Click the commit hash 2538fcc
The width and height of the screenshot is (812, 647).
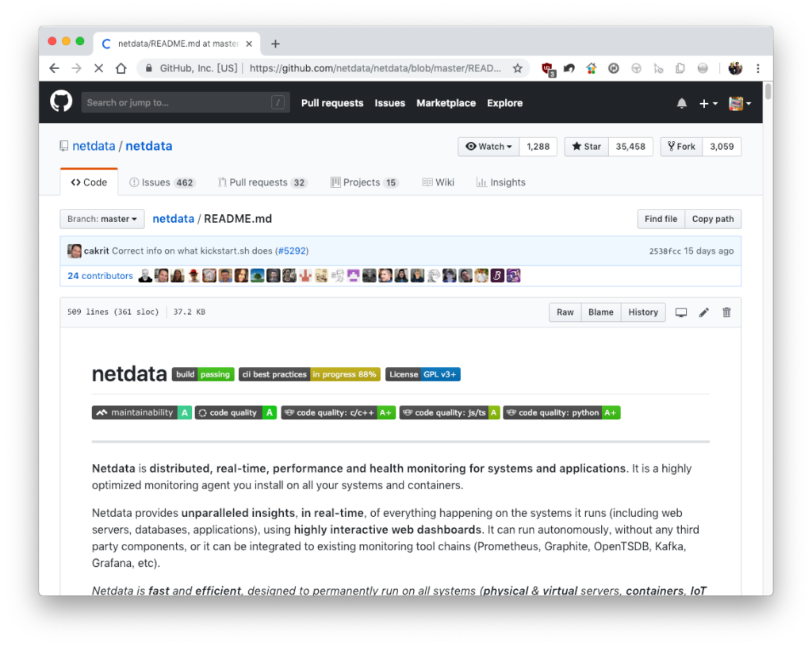pyautogui.click(x=665, y=251)
